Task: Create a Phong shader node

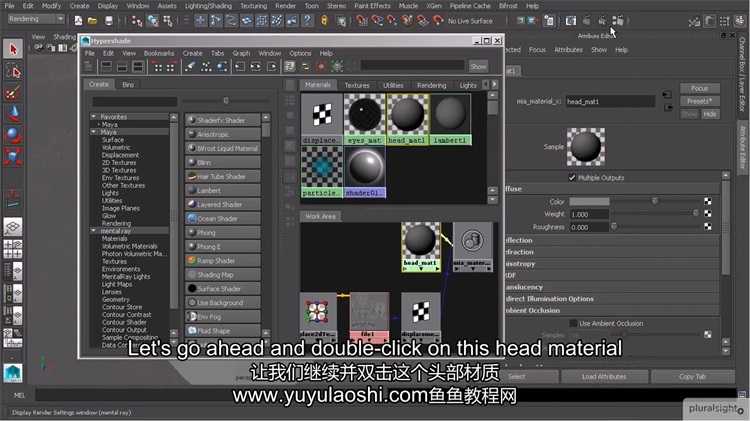Action: pyautogui.click(x=223, y=233)
